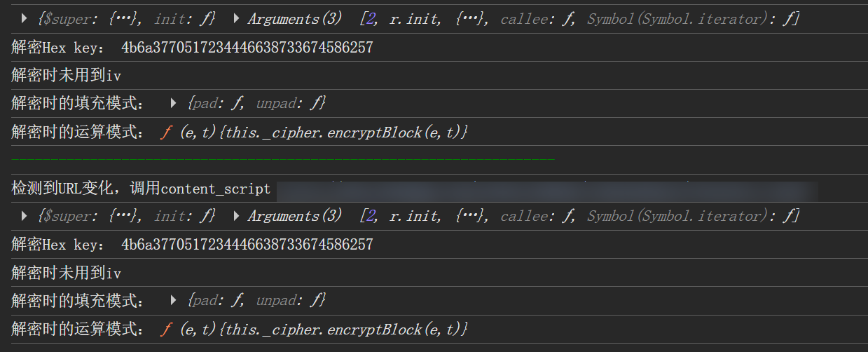
Task: Click the last 解密时的运算模式 label
Action: [78, 329]
